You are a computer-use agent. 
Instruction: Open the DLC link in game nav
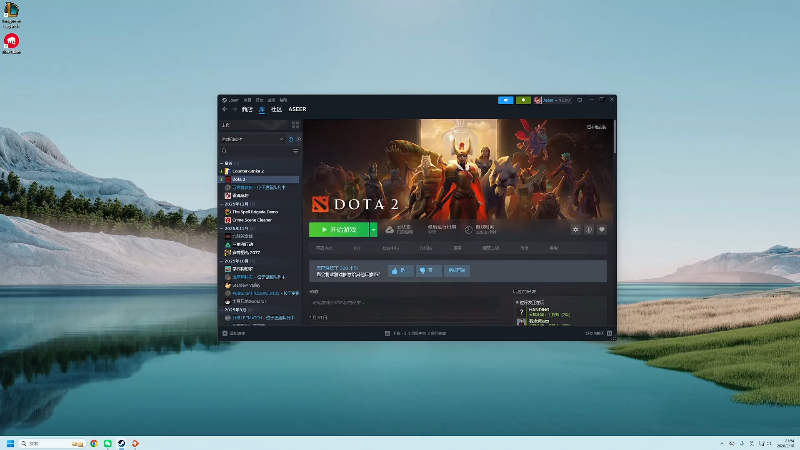point(357,248)
